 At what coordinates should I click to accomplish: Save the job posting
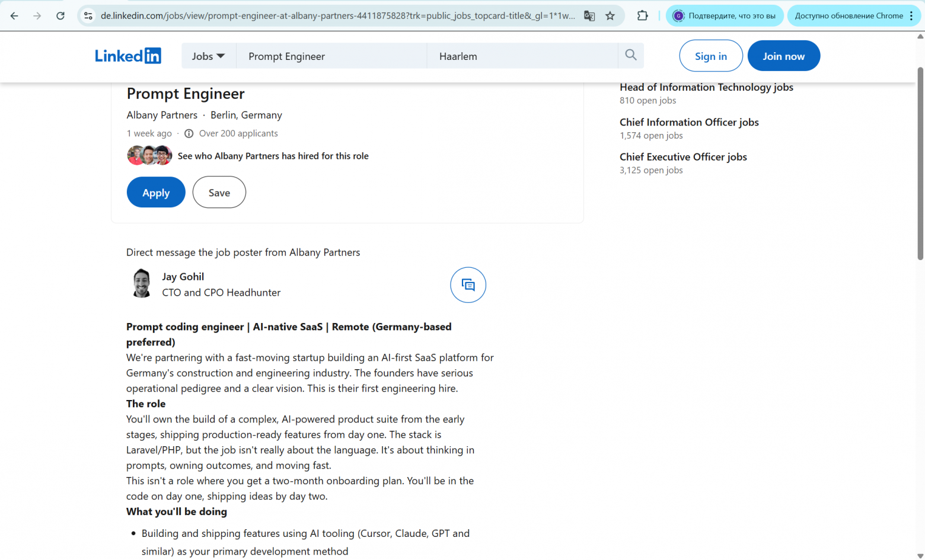219,192
